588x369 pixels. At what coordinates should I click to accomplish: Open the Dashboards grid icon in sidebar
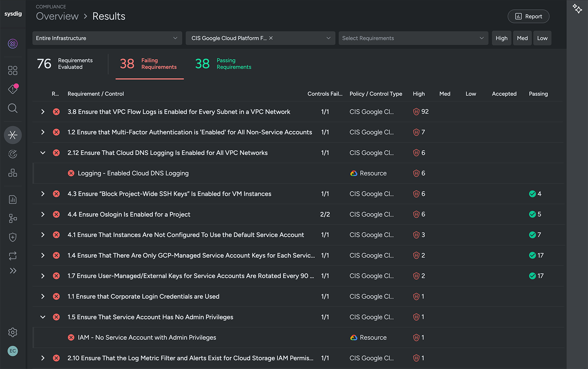pyautogui.click(x=13, y=70)
